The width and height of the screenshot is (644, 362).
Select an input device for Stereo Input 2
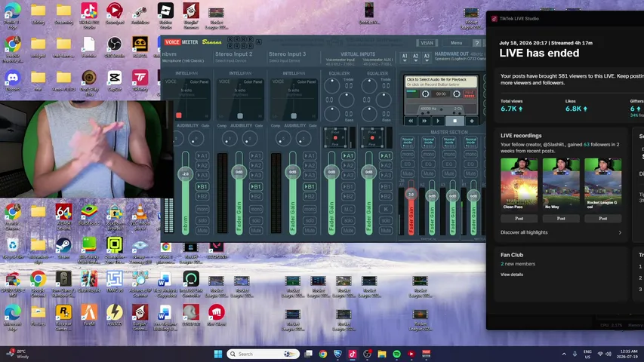[231, 61]
